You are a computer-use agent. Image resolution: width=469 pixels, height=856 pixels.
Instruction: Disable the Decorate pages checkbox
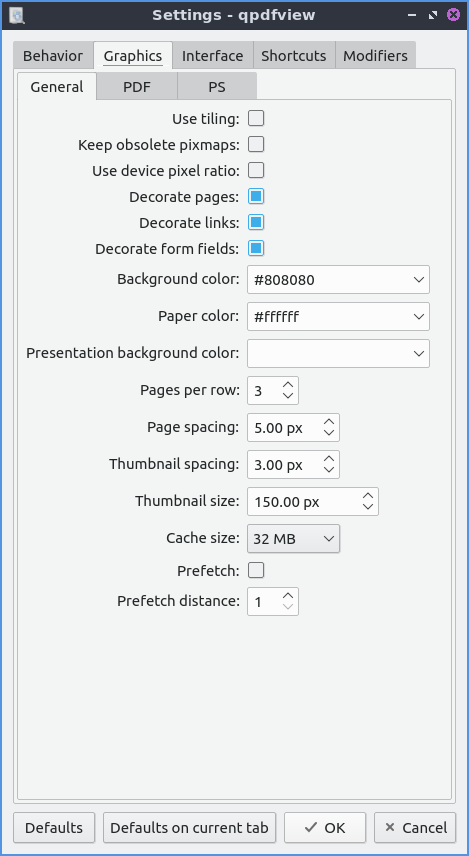256,197
